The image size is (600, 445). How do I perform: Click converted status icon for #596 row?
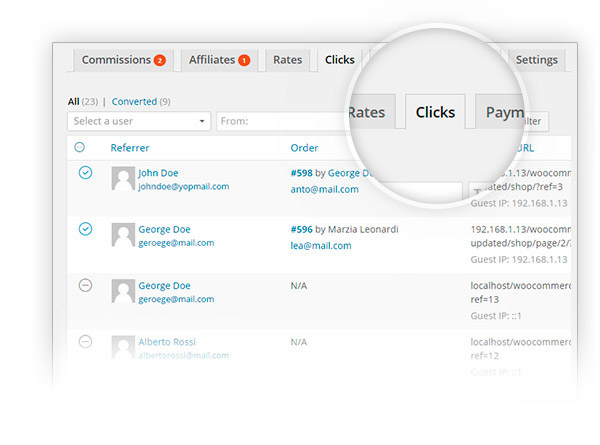[x=85, y=229]
